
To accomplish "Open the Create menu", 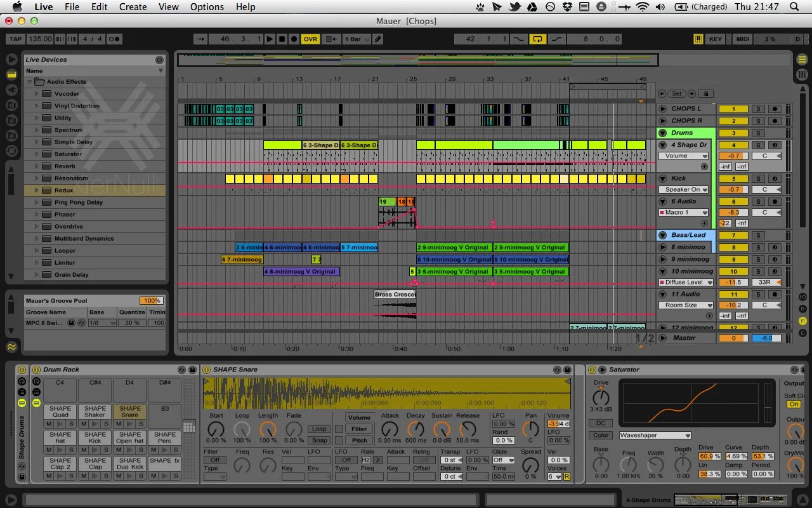I will (x=133, y=7).
